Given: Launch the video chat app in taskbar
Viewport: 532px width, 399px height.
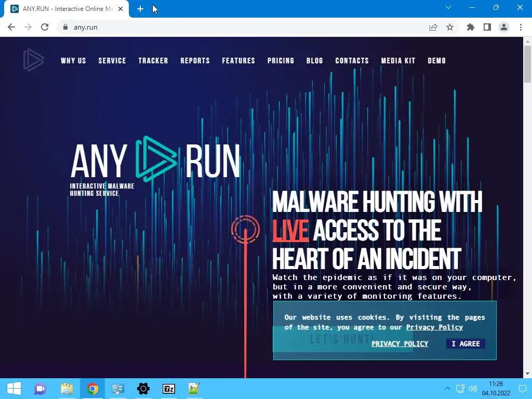Looking at the screenshot, I should [40, 389].
